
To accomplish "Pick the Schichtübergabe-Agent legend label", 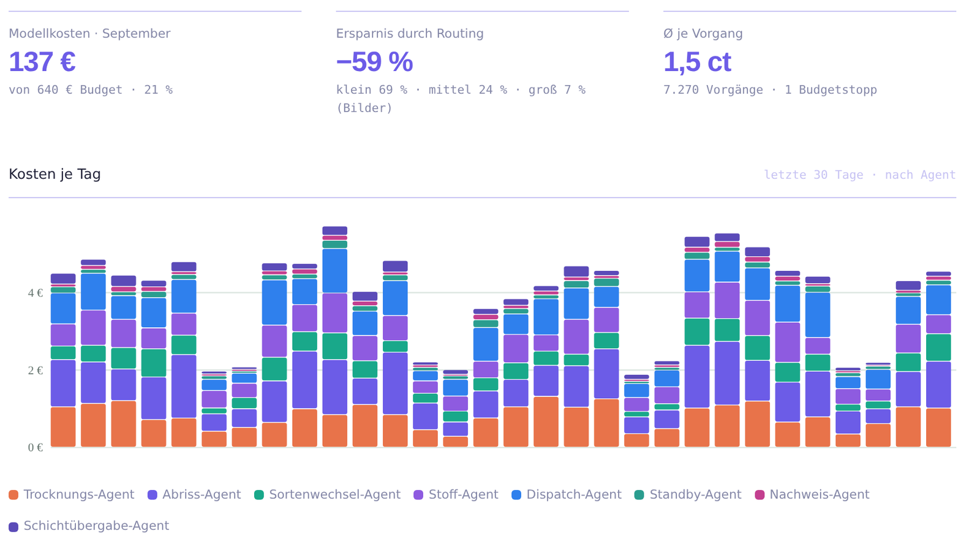I will [97, 526].
